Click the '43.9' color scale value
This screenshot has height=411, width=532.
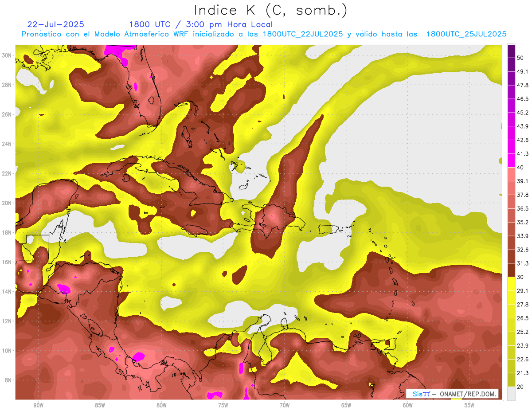point(522,126)
